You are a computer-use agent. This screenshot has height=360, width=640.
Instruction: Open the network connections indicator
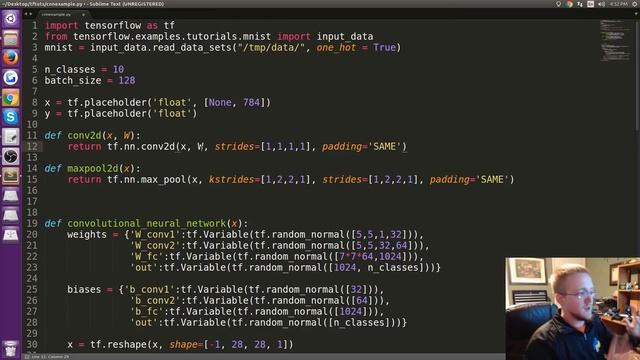click(x=580, y=4)
